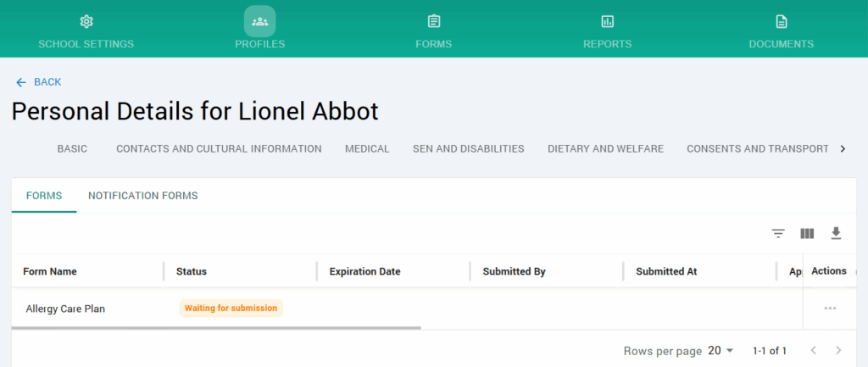Open the column visibility icon
868x367 pixels.
[807, 233]
